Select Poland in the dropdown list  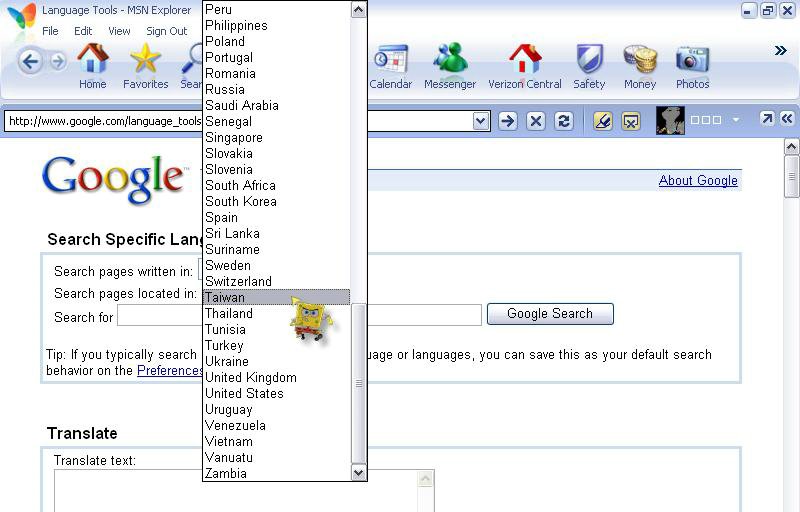[276, 41]
